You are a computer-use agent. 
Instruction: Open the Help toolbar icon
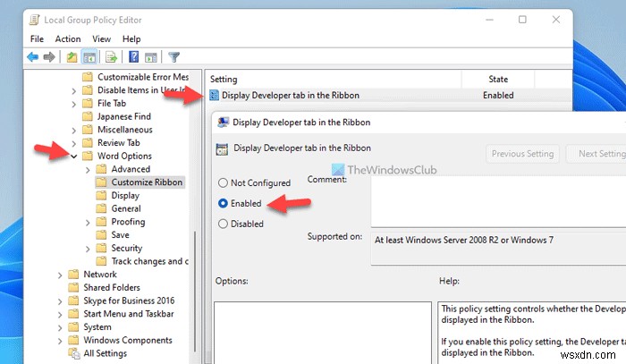tap(134, 57)
